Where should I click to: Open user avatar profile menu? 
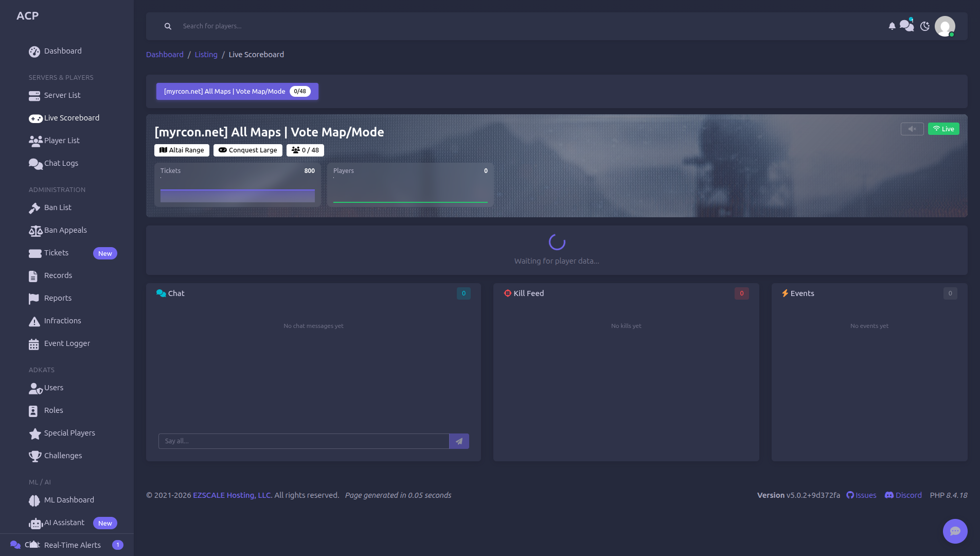945,26
